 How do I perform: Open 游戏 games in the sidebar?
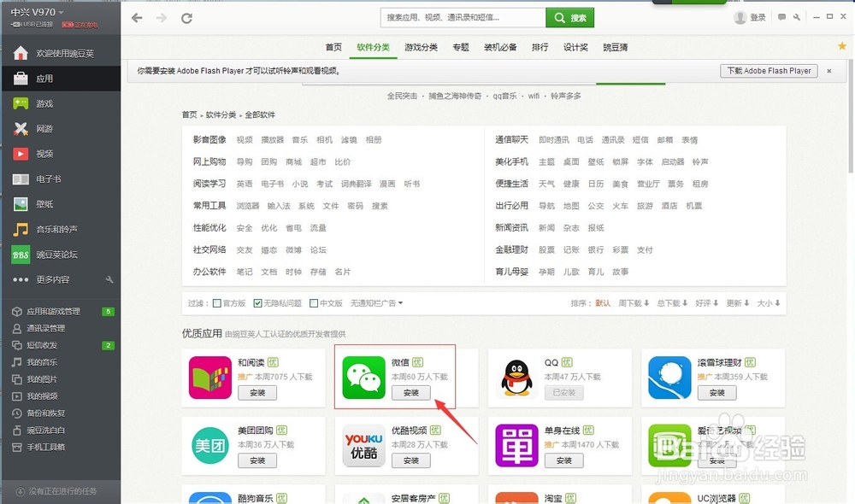coord(61,103)
